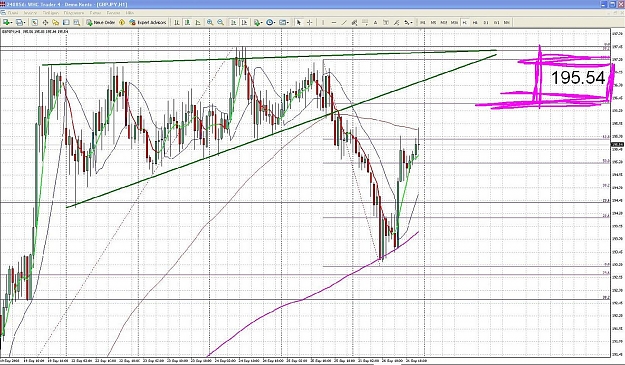Viewport: 625px width, 365px height.
Task: Open the Extras menu
Action: [x=95, y=13]
